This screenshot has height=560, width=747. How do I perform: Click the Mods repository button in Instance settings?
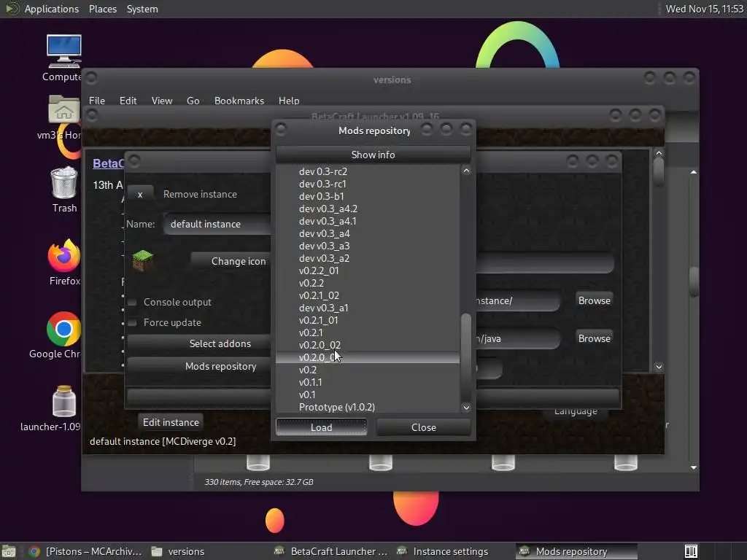(x=199, y=366)
